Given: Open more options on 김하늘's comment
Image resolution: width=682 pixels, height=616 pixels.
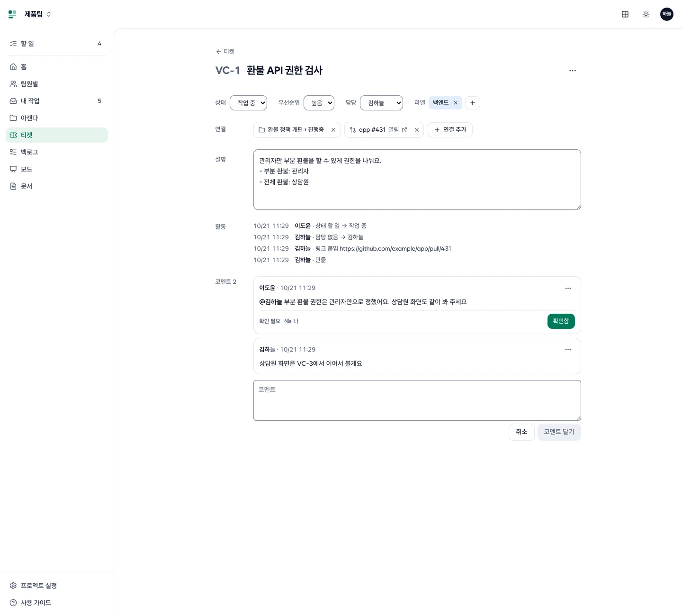Looking at the screenshot, I should tap(568, 350).
